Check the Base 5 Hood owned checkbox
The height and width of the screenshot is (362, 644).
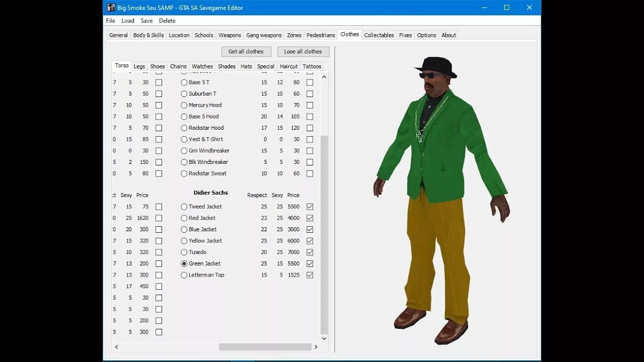(310, 117)
